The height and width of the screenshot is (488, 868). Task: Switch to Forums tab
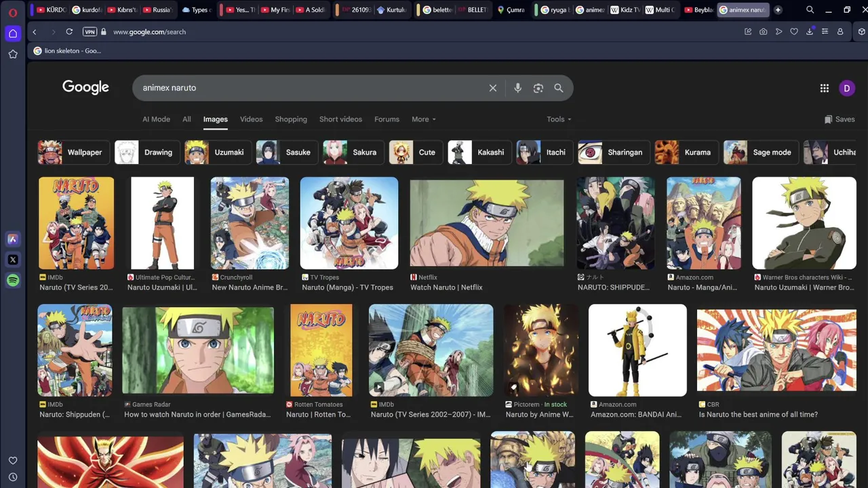(387, 119)
